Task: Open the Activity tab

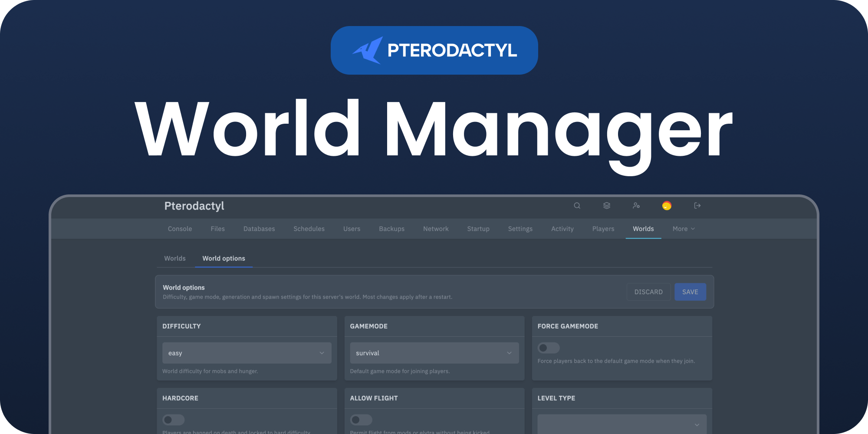Action: tap(562, 229)
